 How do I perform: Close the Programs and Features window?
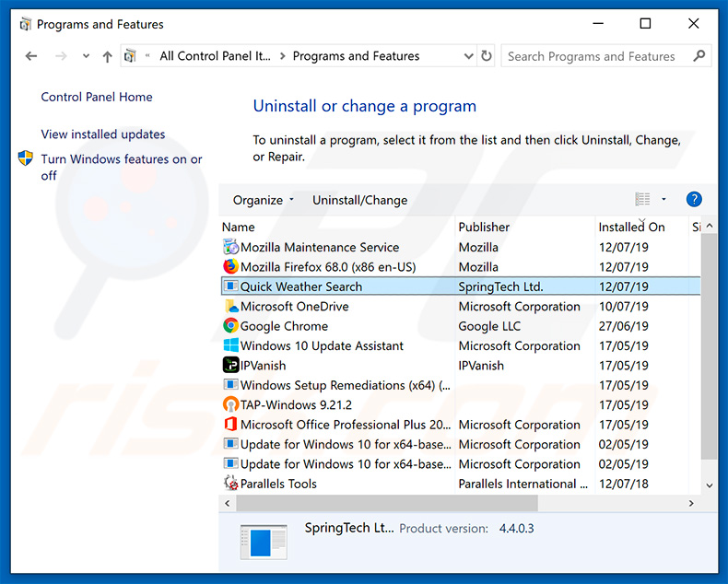[693, 23]
